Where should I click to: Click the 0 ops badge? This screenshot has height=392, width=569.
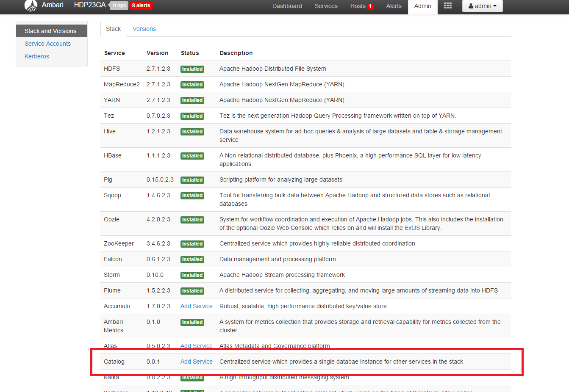pyautogui.click(x=119, y=6)
